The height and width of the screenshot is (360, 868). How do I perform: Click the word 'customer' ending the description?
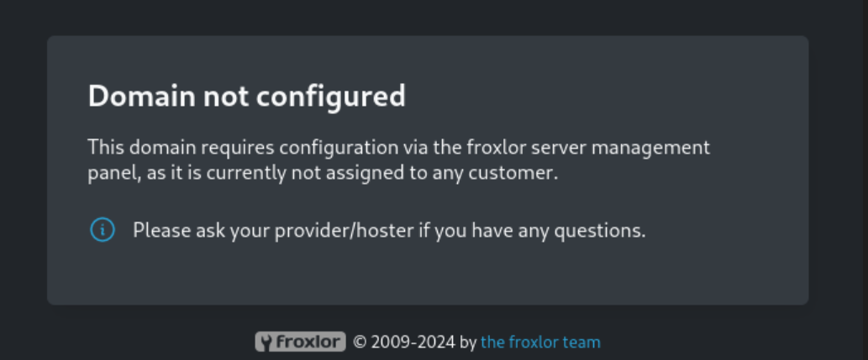click(510, 173)
